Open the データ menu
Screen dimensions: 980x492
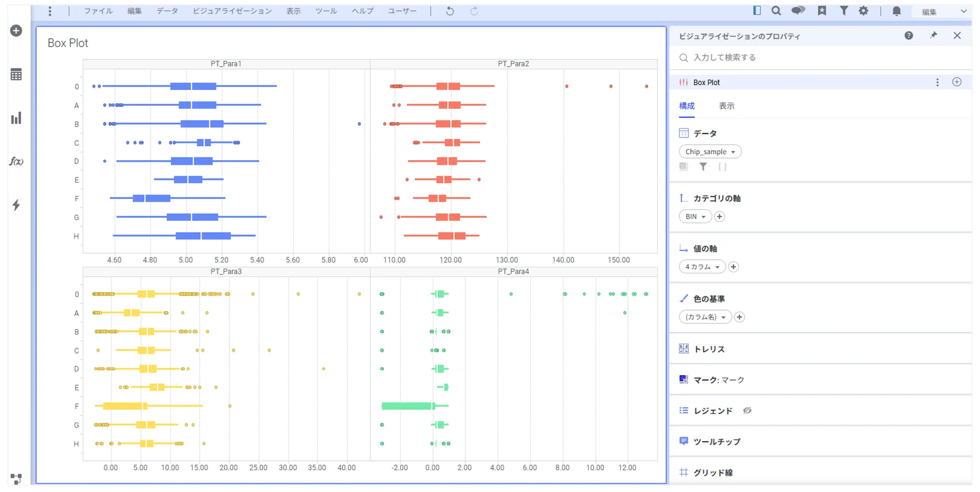coord(167,11)
